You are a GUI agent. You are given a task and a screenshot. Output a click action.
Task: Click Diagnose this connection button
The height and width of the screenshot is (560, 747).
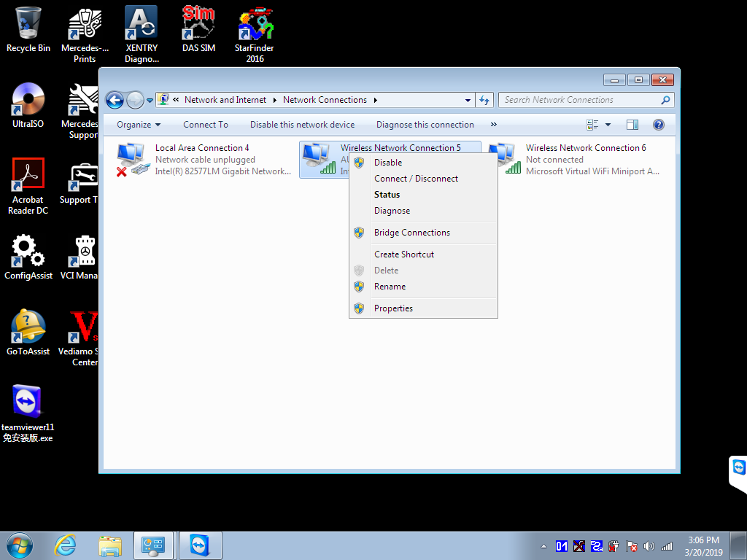[425, 125]
